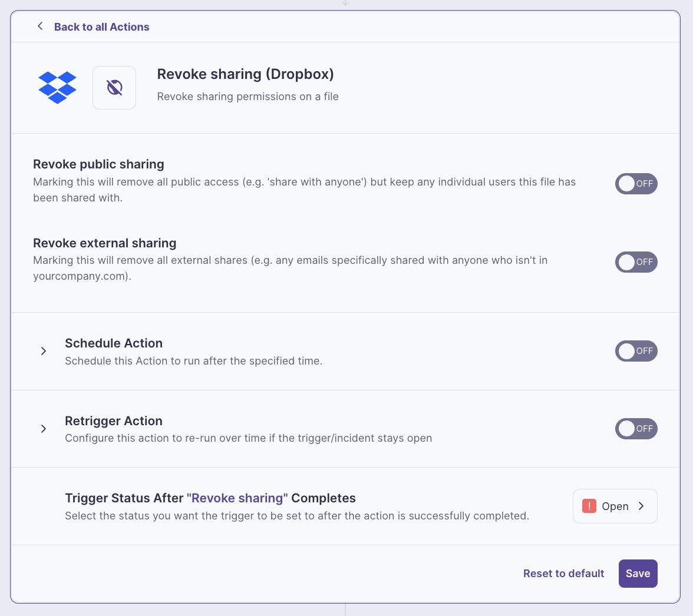Enable the Retrigger Action toggle
Screen dimensions: 693x616
coord(636,429)
